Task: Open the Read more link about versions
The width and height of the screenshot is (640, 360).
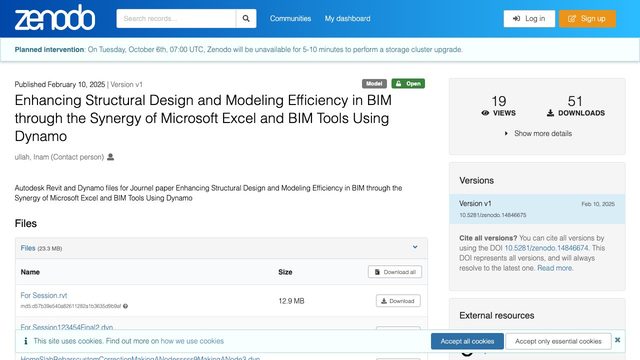Action: 555,268
